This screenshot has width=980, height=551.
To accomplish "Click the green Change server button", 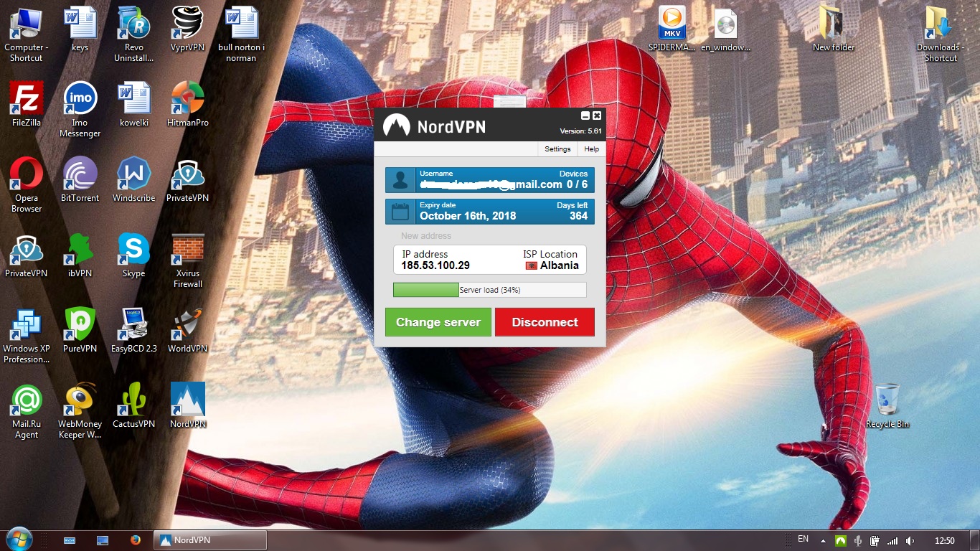I will point(438,322).
